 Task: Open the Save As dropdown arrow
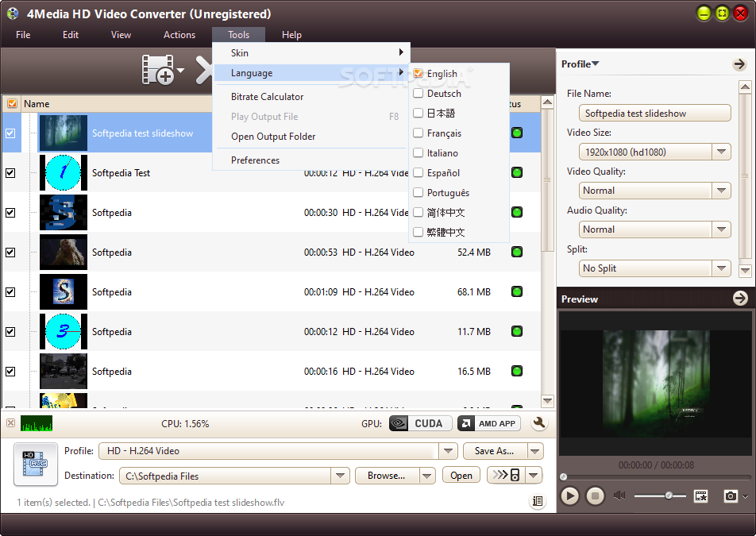[534, 451]
